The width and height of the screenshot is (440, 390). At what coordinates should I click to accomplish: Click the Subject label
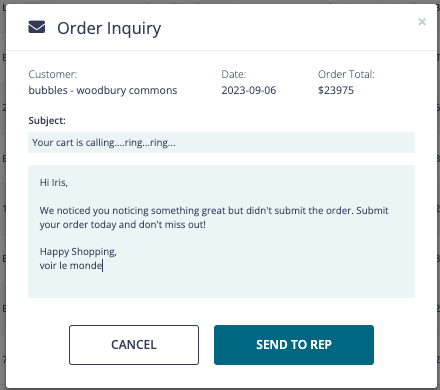(x=47, y=120)
